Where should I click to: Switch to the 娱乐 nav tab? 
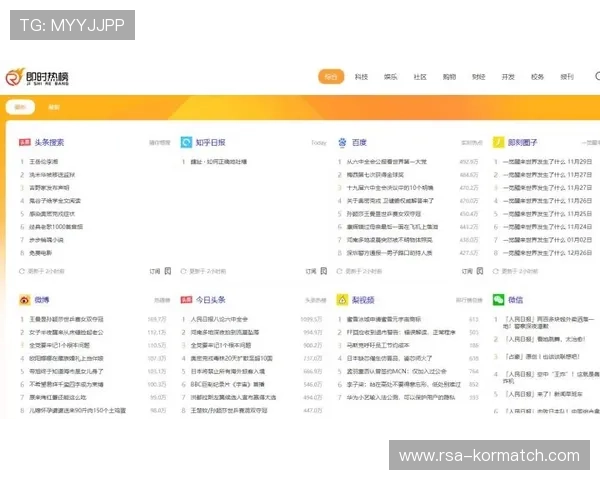390,77
